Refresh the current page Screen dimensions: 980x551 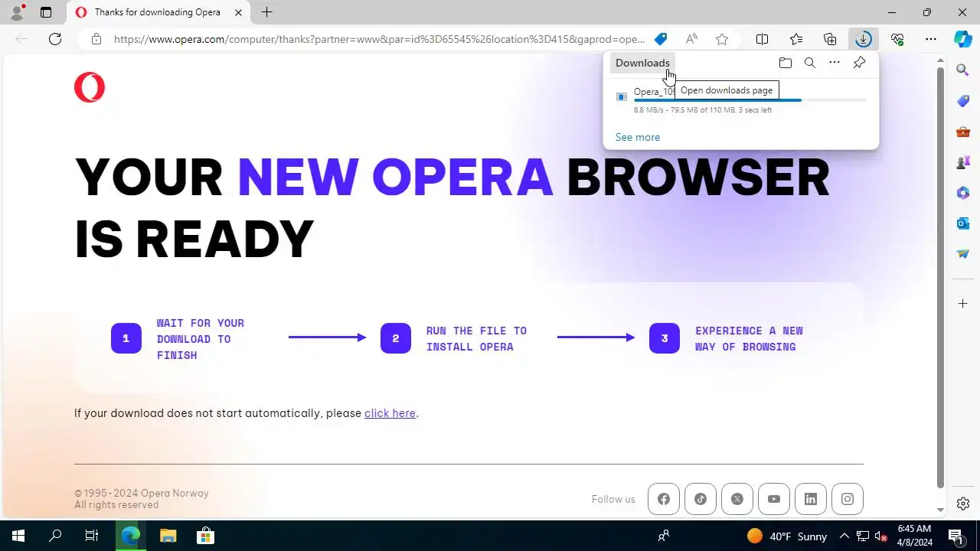click(x=55, y=39)
